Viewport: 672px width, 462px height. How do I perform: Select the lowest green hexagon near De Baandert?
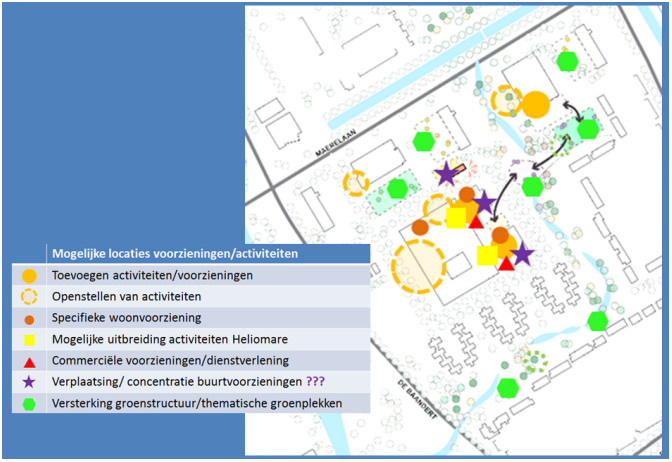(508, 388)
